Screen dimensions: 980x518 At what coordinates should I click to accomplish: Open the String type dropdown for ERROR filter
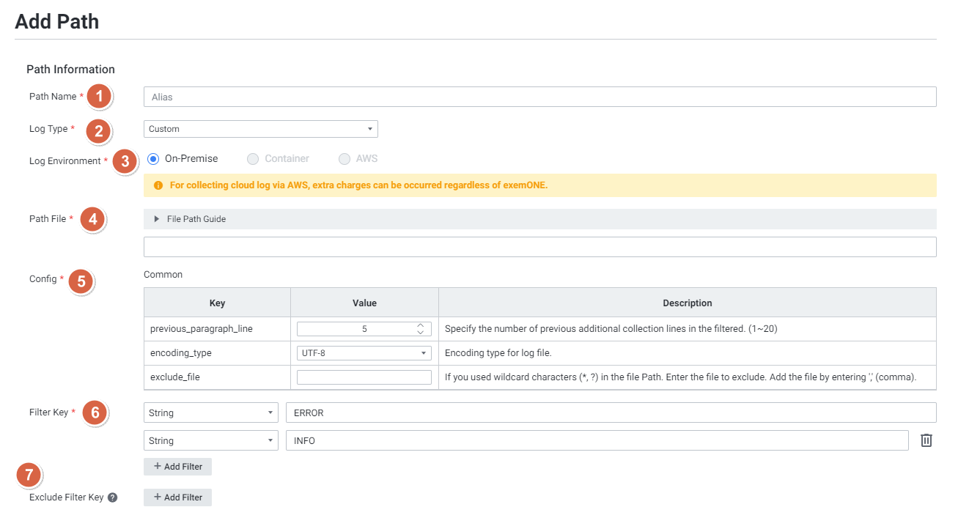pos(210,412)
